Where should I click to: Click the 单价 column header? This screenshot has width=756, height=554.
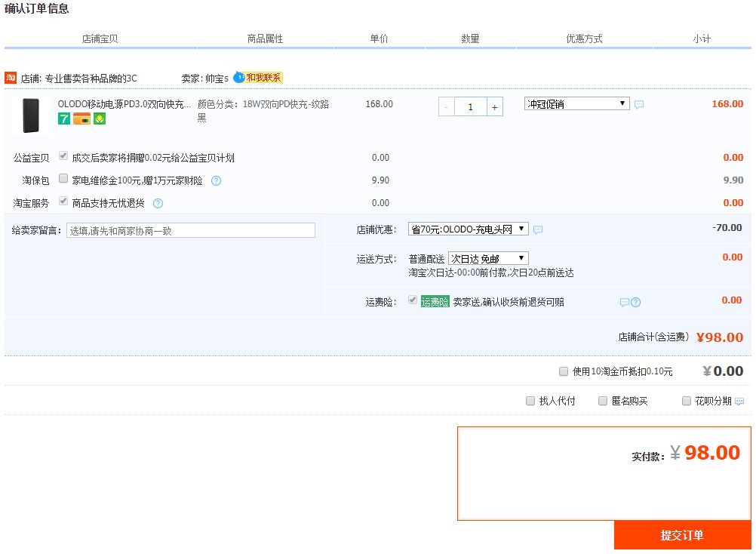pyautogui.click(x=379, y=38)
